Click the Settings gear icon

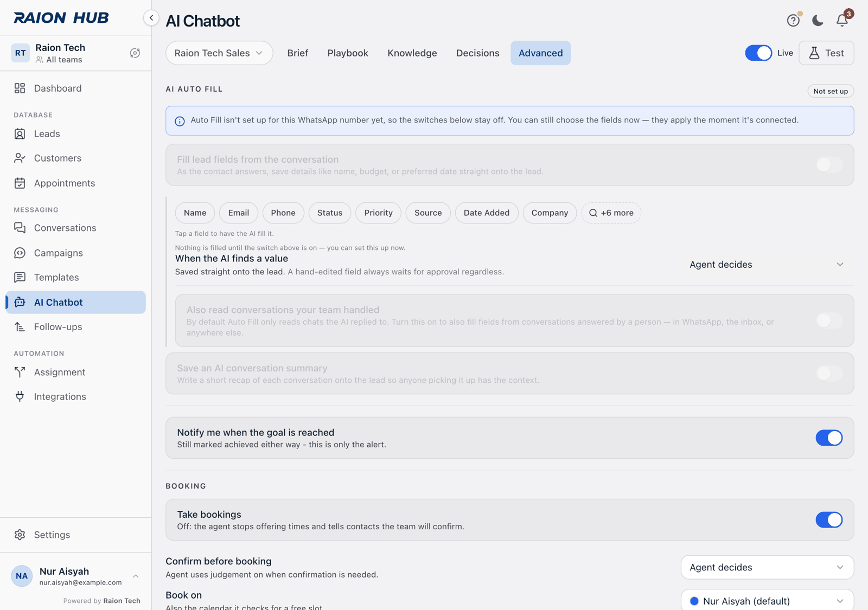(20, 535)
